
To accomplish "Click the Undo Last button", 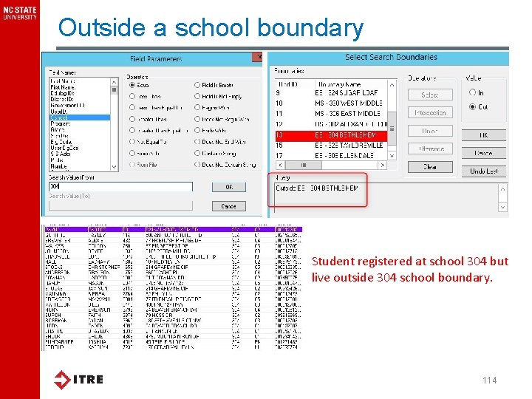I will coord(484,171).
